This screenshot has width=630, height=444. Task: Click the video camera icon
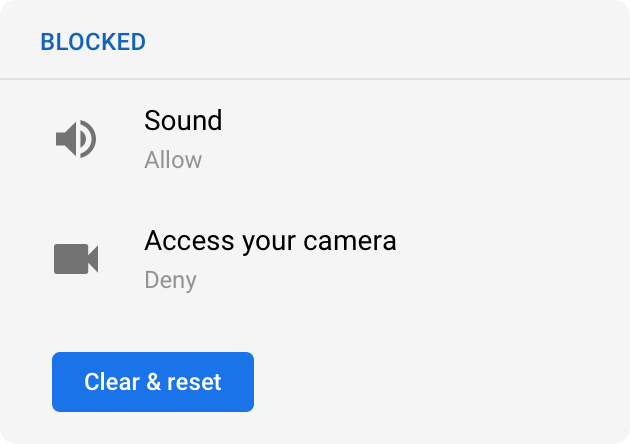76,259
